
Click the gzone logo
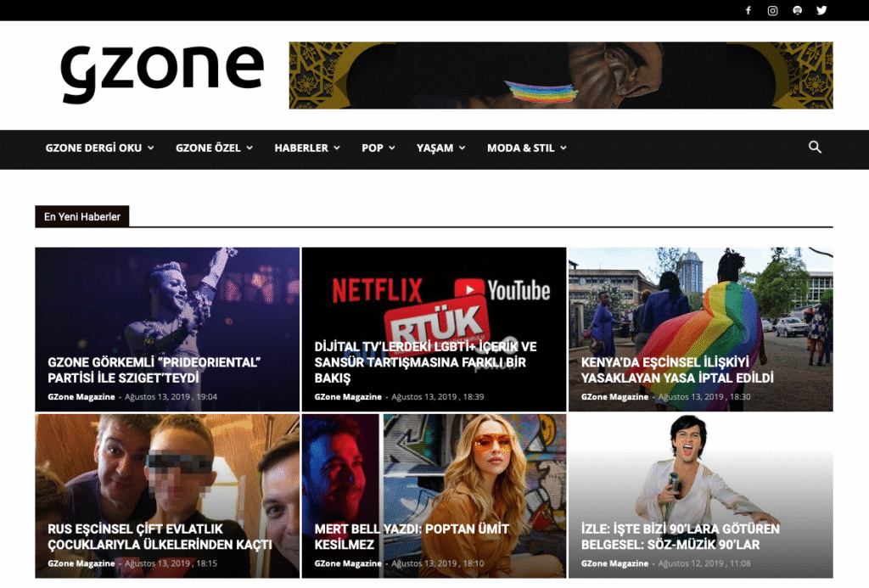pos(162,73)
